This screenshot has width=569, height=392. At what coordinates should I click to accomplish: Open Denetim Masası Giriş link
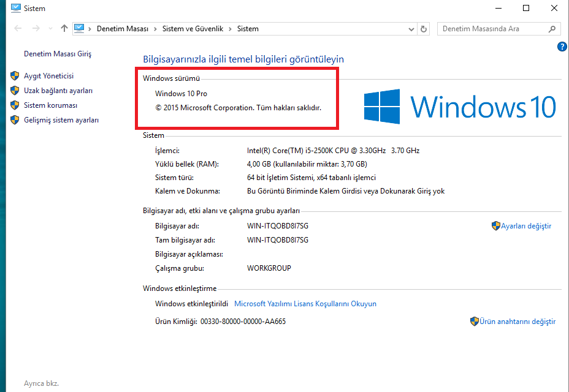(58, 54)
